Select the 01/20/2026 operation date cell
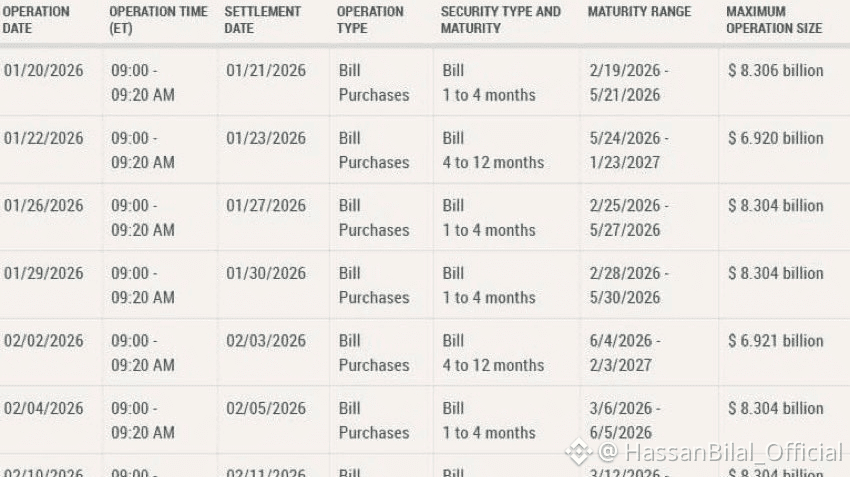Viewport: 850px width, 477px height. pos(44,71)
